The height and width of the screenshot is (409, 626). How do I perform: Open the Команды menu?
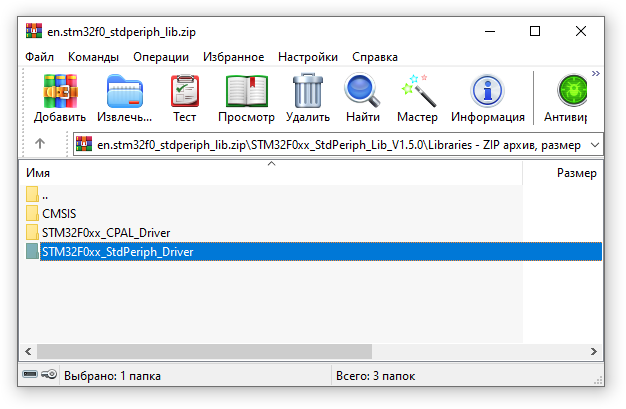[x=93, y=57]
